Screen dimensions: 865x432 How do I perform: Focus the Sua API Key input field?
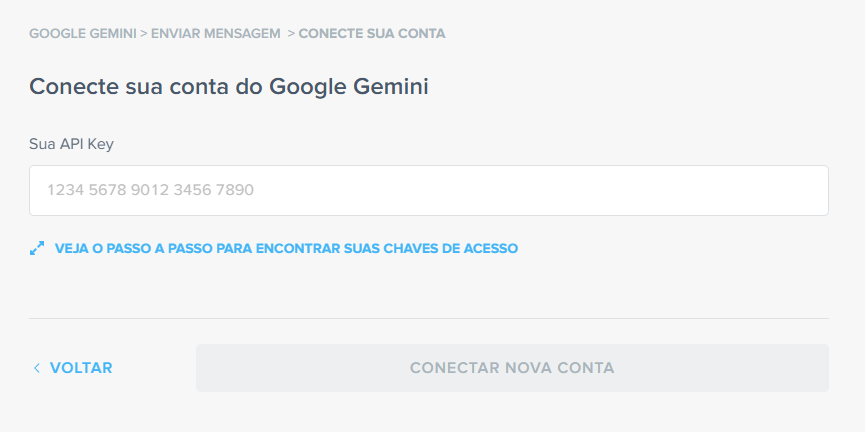(428, 190)
